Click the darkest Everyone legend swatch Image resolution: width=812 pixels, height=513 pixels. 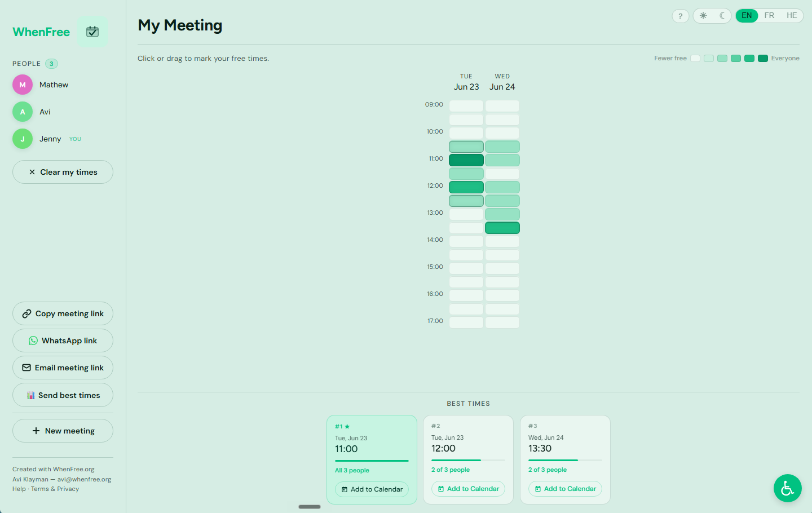coord(763,58)
